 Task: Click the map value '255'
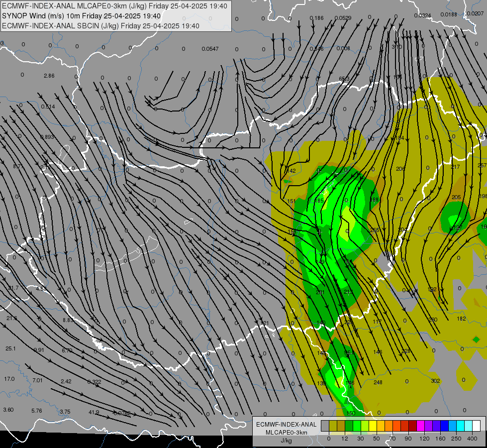click(x=375, y=230)
